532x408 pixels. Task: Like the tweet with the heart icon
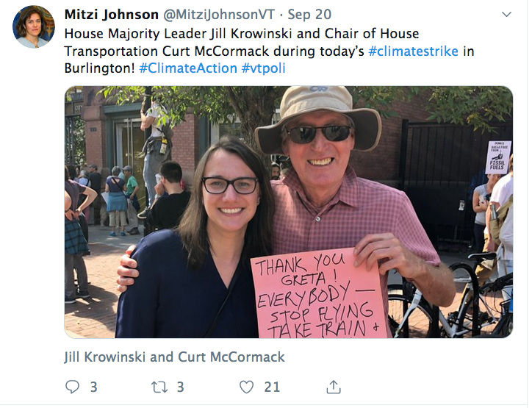click(x=247, y=386)
